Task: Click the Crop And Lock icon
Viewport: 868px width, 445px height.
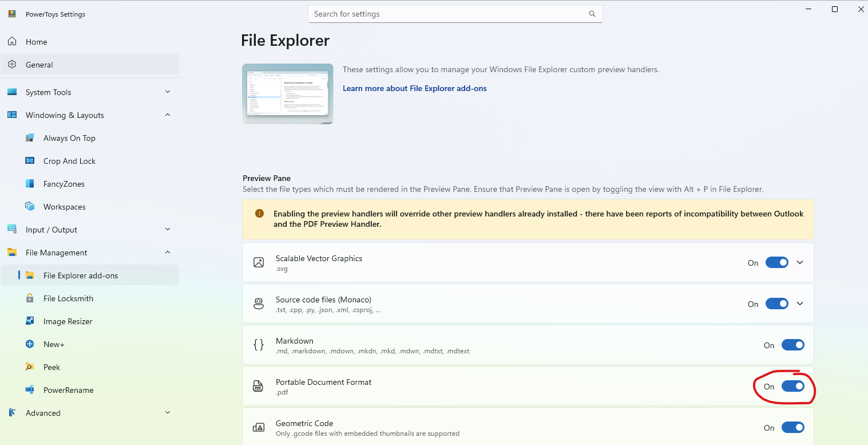Action: point(30,161)
